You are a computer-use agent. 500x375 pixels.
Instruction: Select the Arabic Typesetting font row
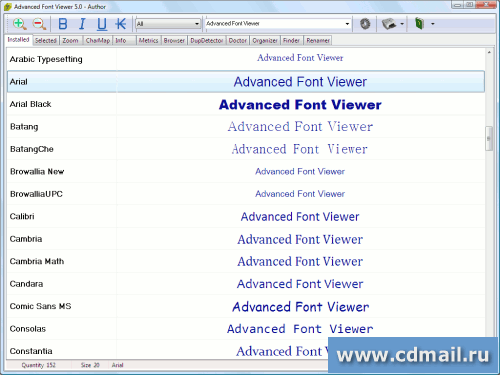246,59
